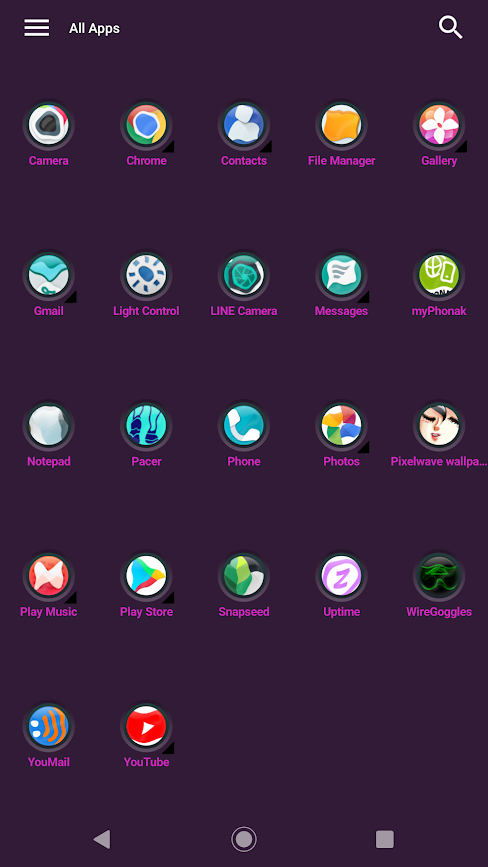
Task: Open the Contacts app icon
Action: (244, 125)
